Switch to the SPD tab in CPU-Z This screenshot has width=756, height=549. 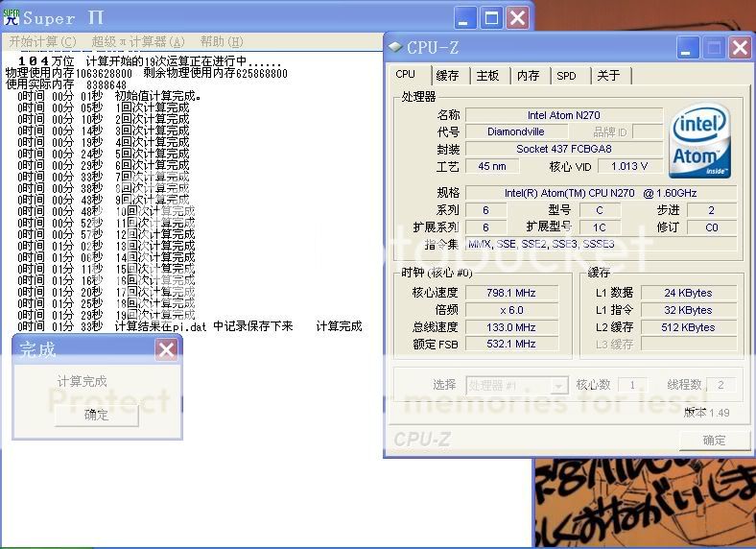(567, 76)
